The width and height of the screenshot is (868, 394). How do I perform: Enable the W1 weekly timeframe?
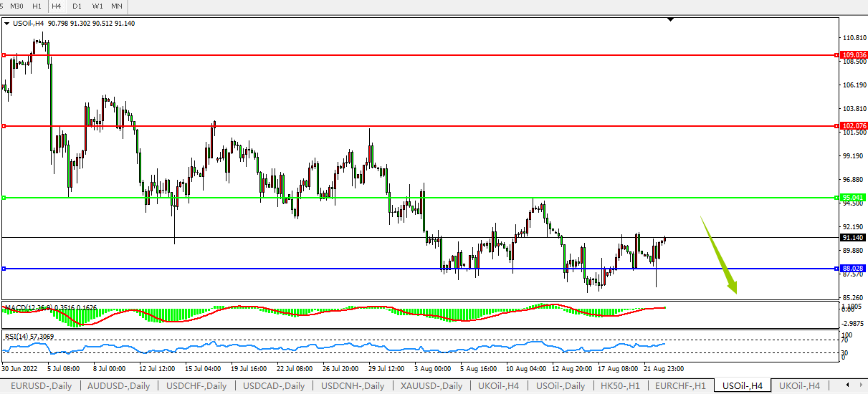(97, 6)
